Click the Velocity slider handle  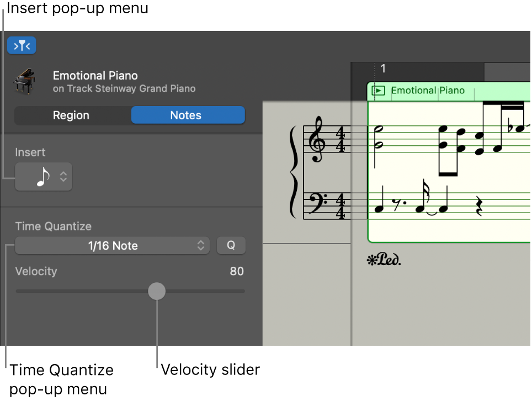(x=156, y=291)
